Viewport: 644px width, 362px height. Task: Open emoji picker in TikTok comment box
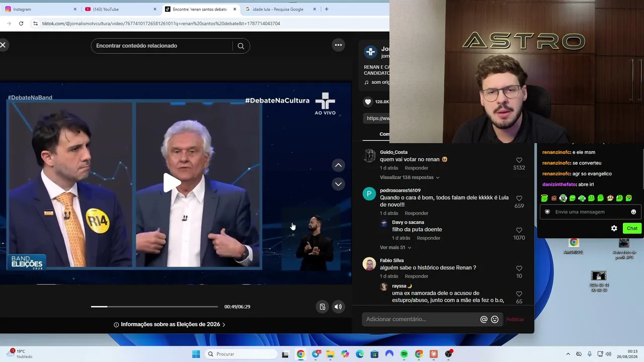click(x=495, y=319)
